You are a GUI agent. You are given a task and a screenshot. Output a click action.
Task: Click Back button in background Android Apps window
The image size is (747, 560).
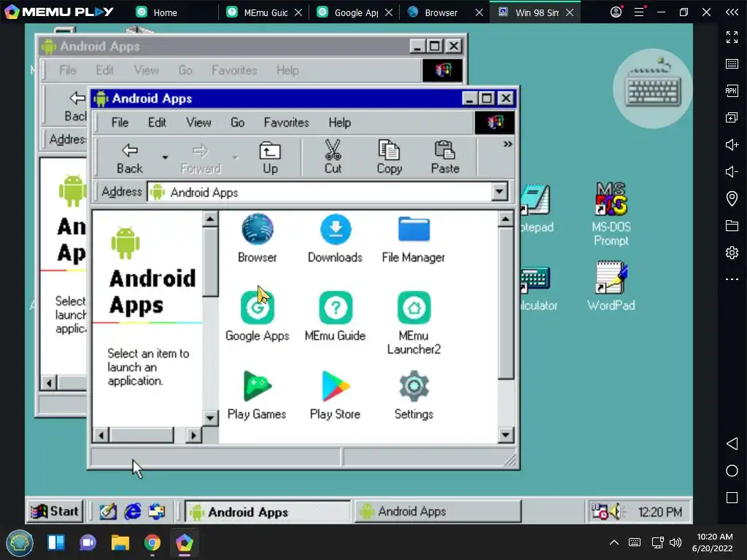[76, 106]
